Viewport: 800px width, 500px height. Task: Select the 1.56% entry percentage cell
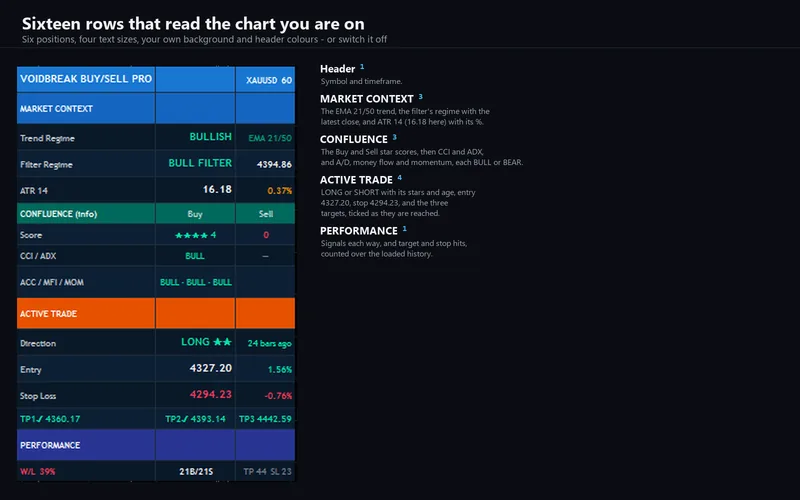coord(265,369)
